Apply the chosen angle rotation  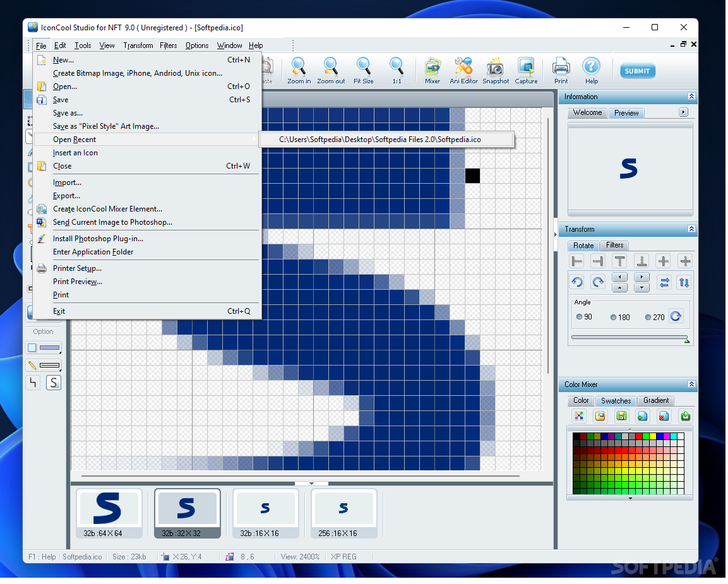(x=676, y=317)
